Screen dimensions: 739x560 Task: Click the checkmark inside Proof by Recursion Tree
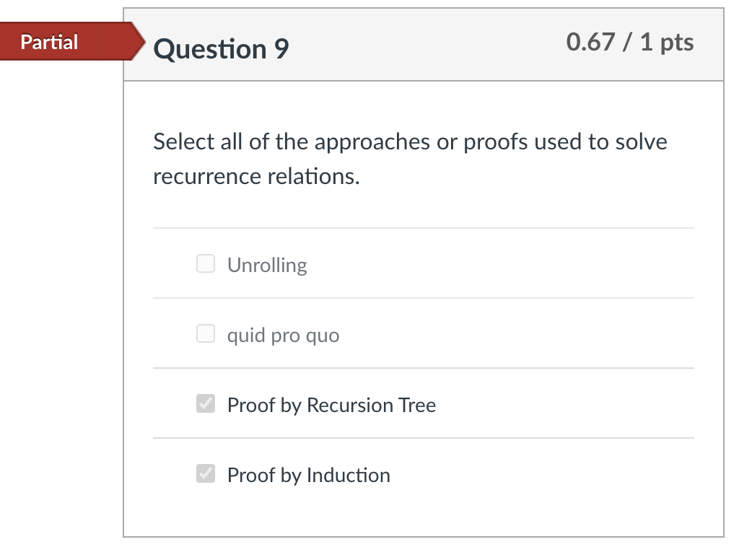[205, 403]
